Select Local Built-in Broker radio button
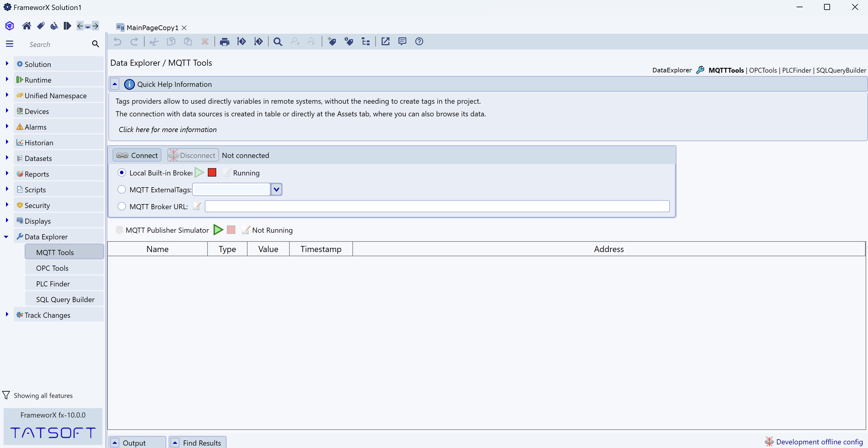 [x=122, y=173]
